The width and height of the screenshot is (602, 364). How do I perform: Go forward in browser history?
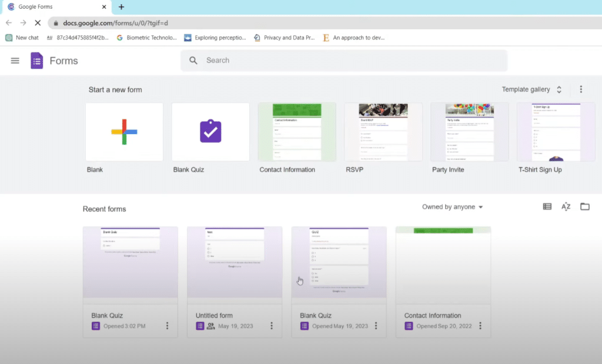tap(23, 23)
